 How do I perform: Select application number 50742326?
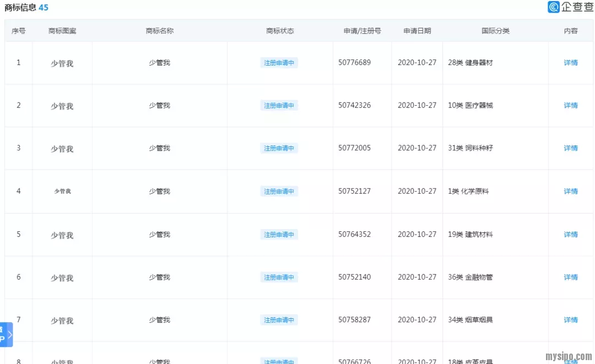point(354,105)
